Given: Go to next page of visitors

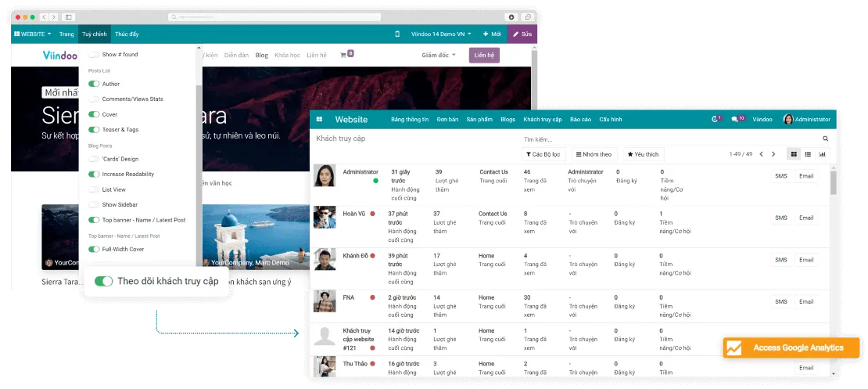Looking at the screenshot, I should [x=773, y=154].
